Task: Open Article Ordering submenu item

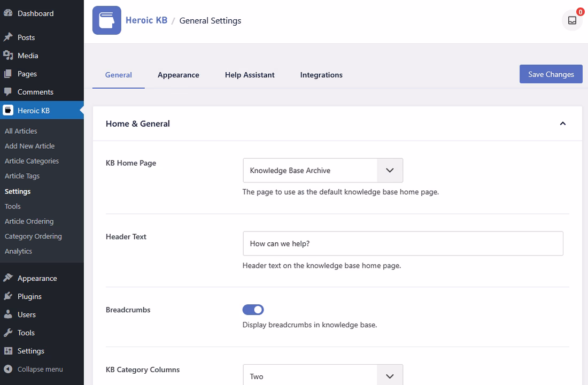Action: point(29,221)
